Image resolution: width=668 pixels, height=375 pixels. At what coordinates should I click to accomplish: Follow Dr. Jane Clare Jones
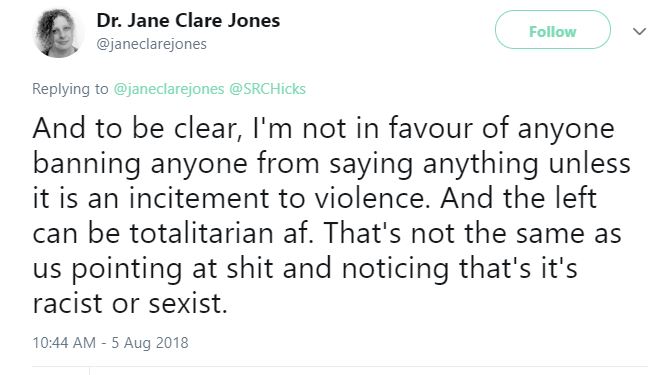(553, 30)
